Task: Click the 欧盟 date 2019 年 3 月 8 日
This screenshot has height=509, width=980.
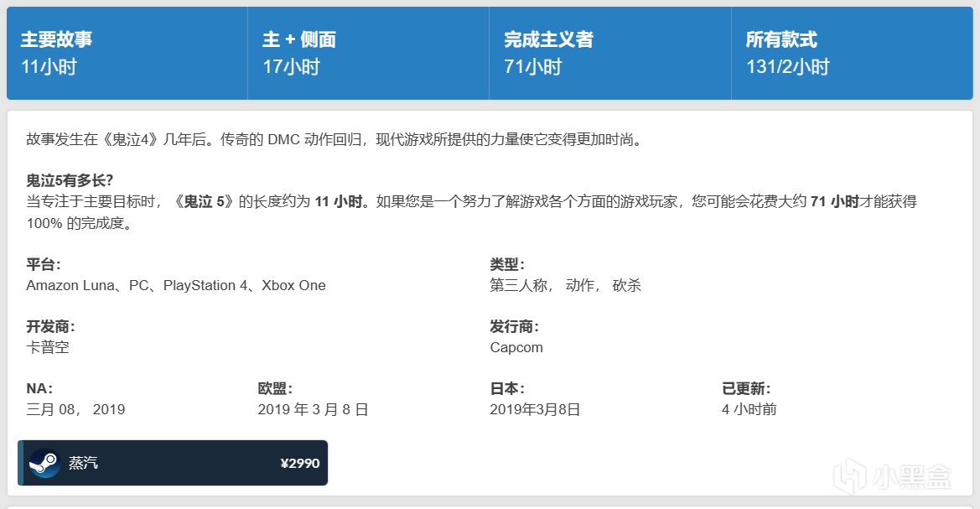Action: [x=313, y=409]
